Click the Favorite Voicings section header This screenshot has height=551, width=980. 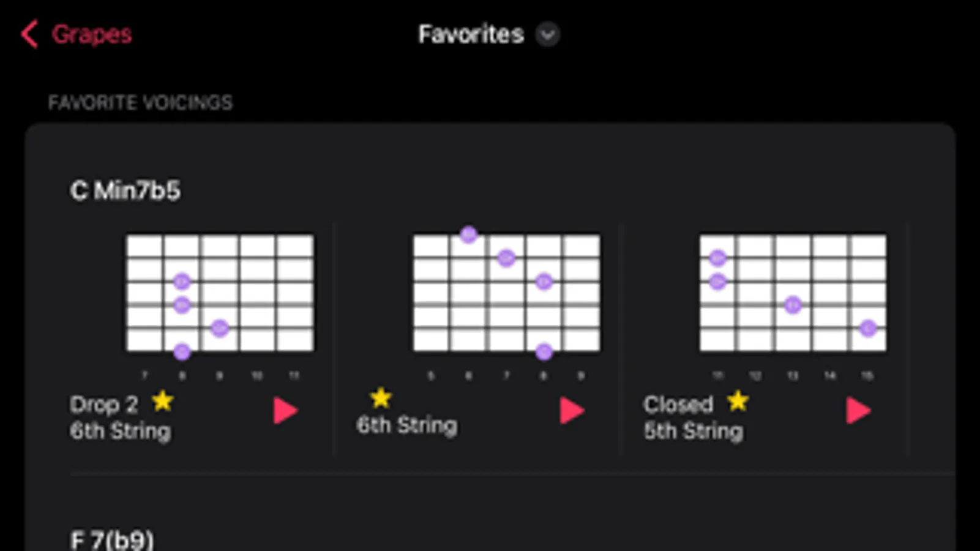pos(140,102)
